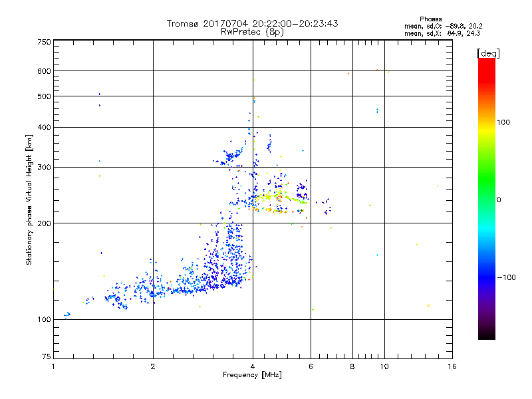The height and width of the screenshot is (399, 532).
Task: Click the y-axis tick label '400'
Action: pyautogui.click(x=44, y=128)
